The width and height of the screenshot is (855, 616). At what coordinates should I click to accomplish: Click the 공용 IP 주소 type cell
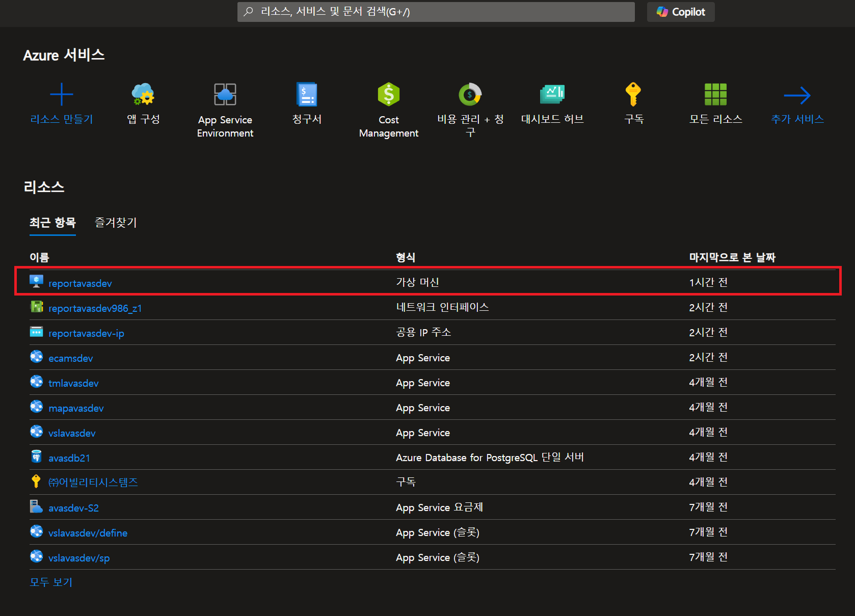(x=423, y=332)
